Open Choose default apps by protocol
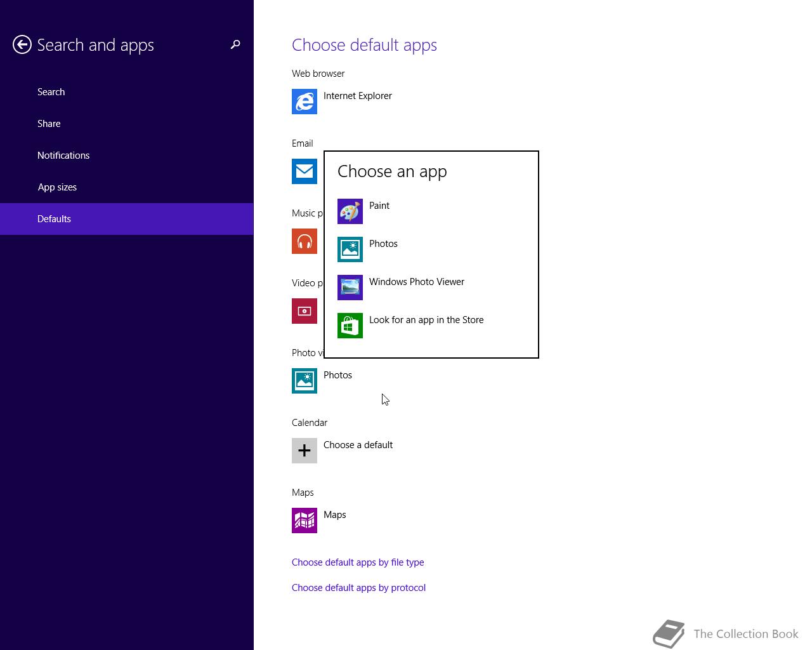Screen dimensions: 812x650 click(x=358, y=588)
